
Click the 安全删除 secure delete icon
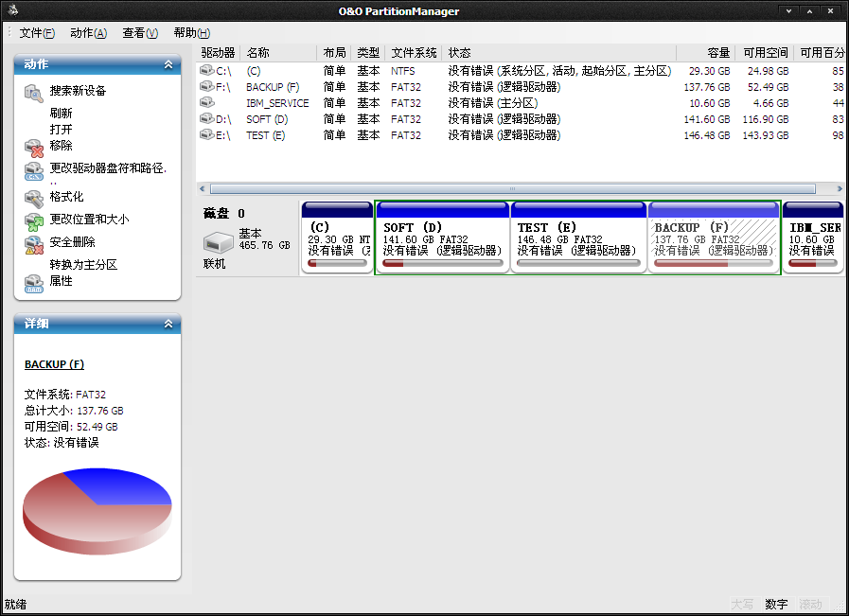click(33, 244)
